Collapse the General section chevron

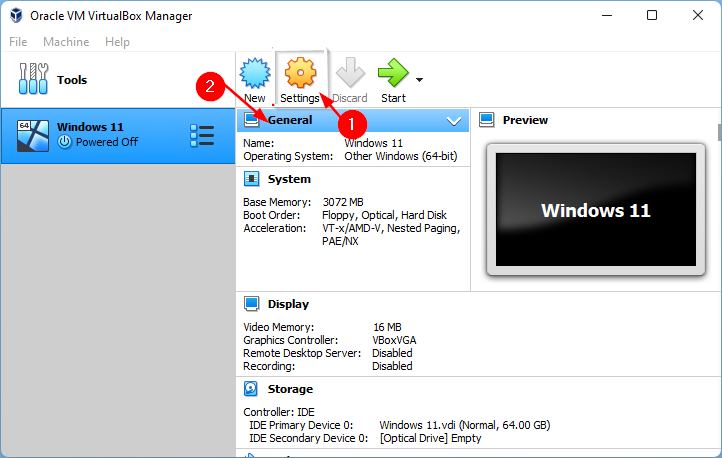(454, 121)
